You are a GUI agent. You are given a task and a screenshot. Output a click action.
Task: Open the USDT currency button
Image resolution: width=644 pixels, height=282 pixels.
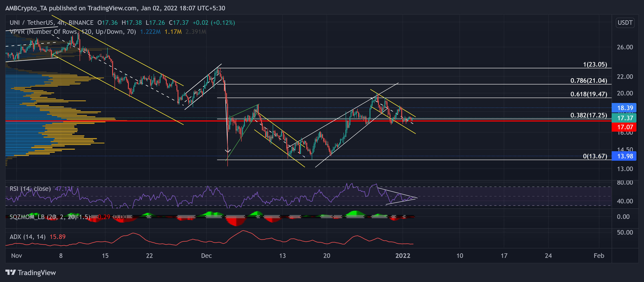625,23
